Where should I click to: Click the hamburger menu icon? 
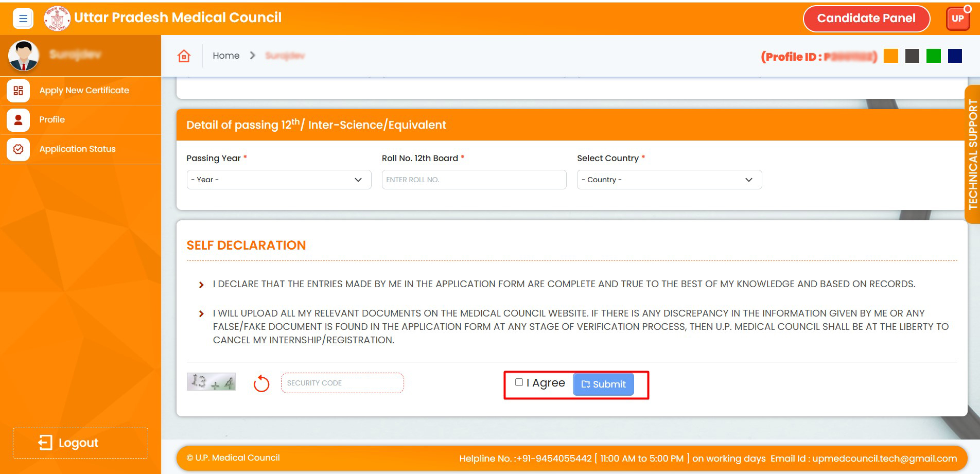pos(23,19)
